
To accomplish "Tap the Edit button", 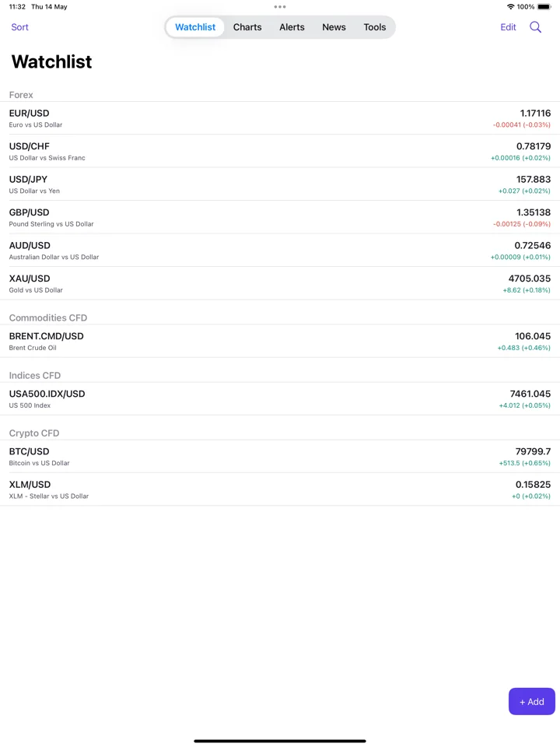I will tap(508, 27).
